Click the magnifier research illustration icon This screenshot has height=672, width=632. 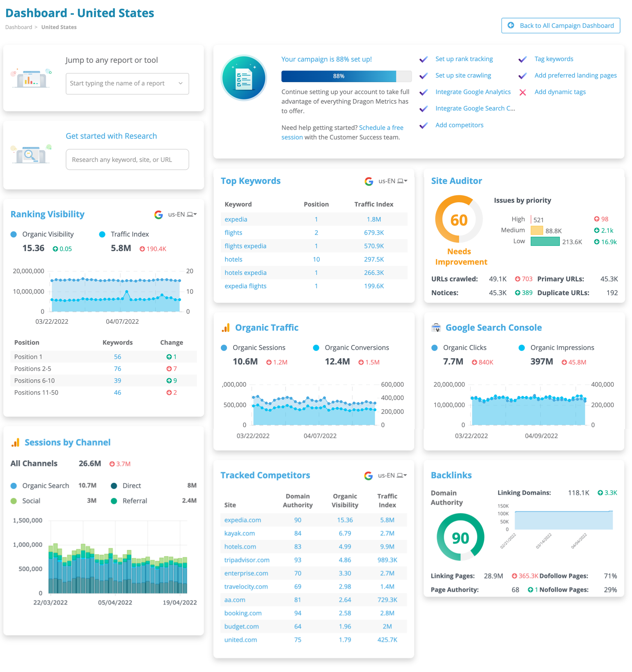[31, 154]
